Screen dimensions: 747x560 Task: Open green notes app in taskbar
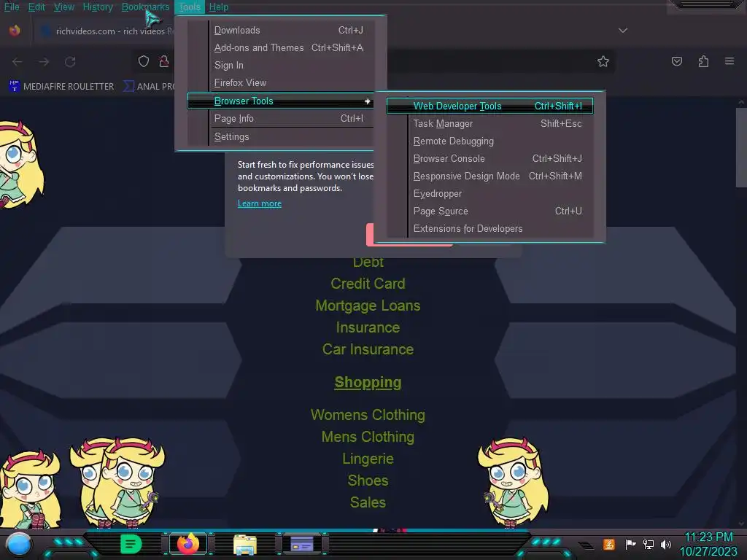(131, 544)
